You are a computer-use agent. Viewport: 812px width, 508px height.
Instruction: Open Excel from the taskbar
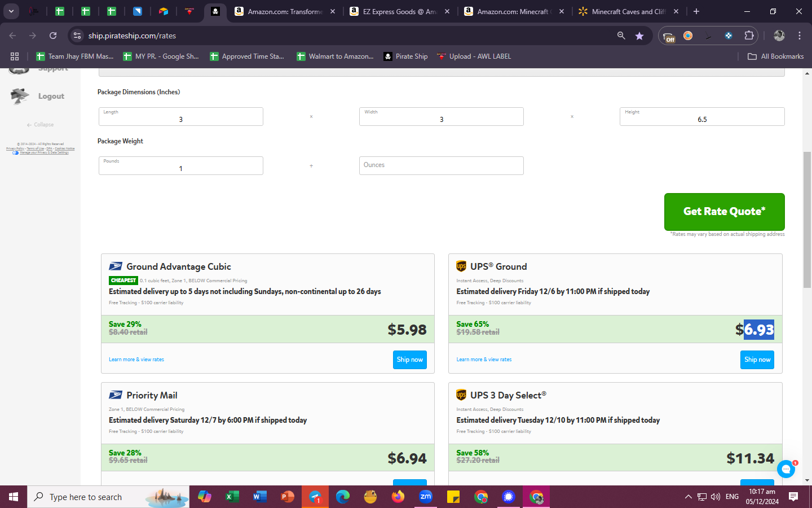tap(232, 497)
